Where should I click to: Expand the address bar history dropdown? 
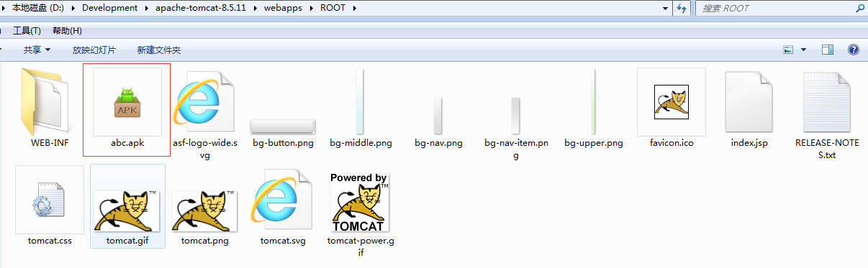(666, 8)
